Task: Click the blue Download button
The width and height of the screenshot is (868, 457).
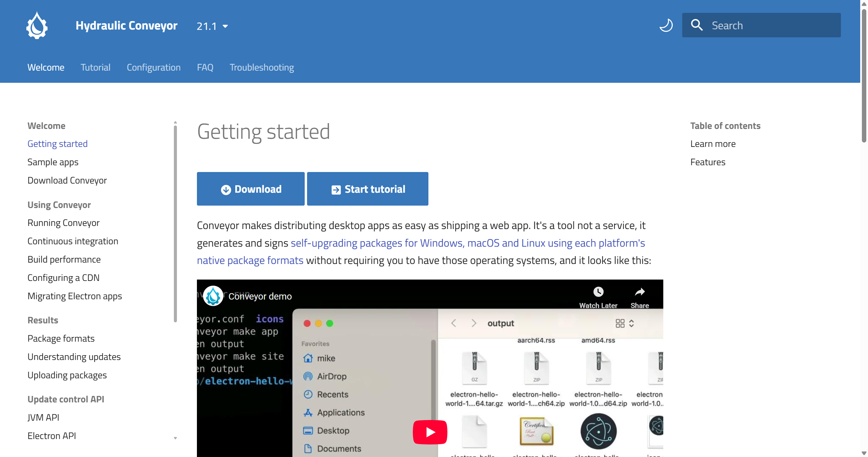Action: point(250,189)
